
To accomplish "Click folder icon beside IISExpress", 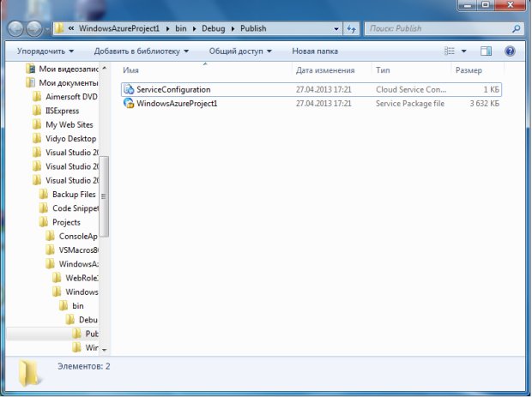I will (x=37, y=111).
